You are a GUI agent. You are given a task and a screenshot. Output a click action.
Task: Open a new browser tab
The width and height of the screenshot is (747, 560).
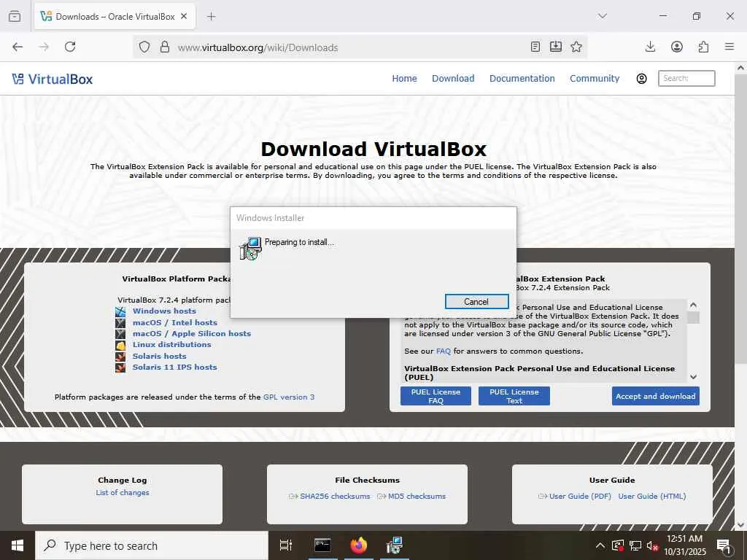pyautogui.click(x=212, y=17)
